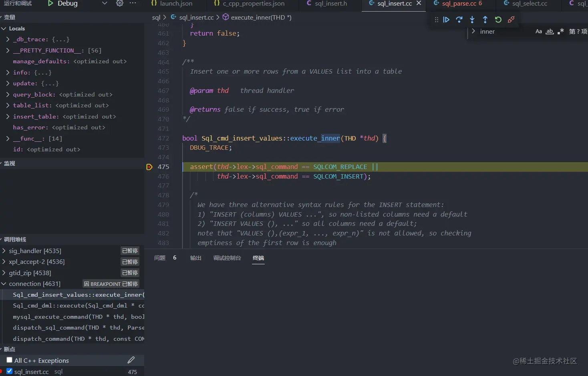Toggle match case in find widget
Screen dimensions: 588x376
pyautogui.click(x=539, y=32)
